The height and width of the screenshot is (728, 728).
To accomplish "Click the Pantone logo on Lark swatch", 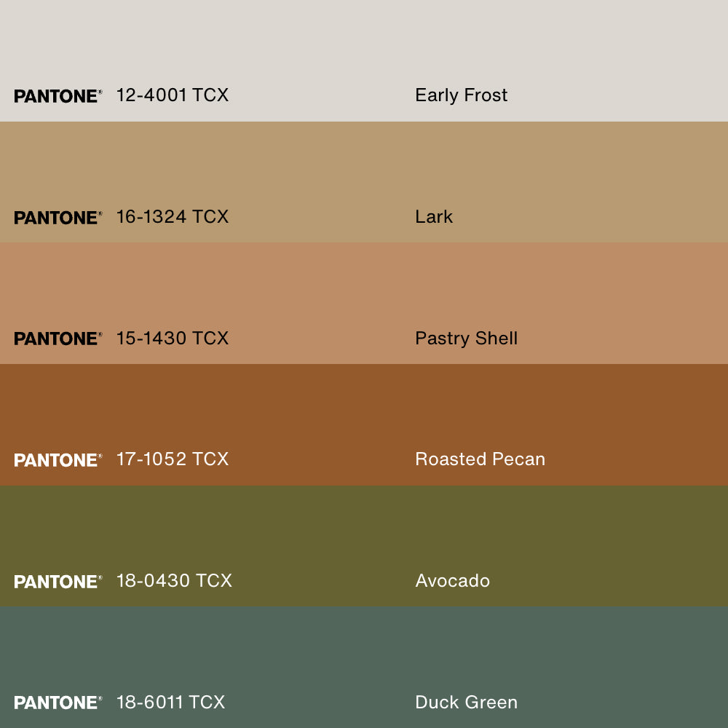I will coord(58,218).
